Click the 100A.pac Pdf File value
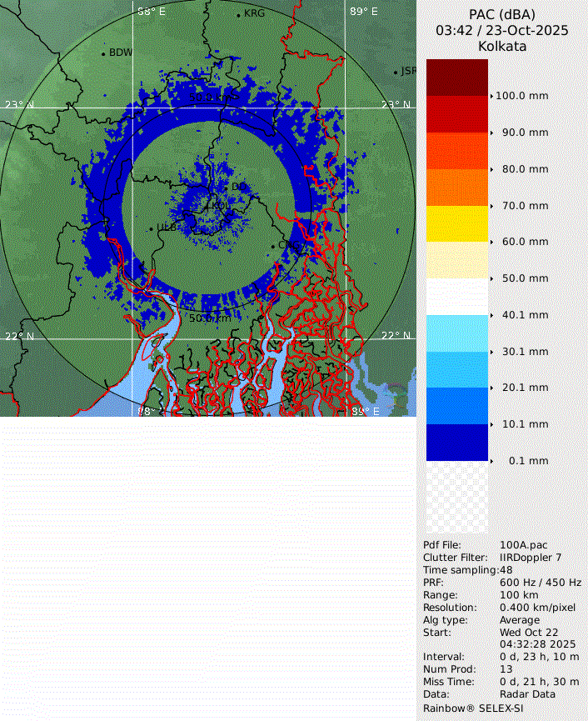 (524, 545)
